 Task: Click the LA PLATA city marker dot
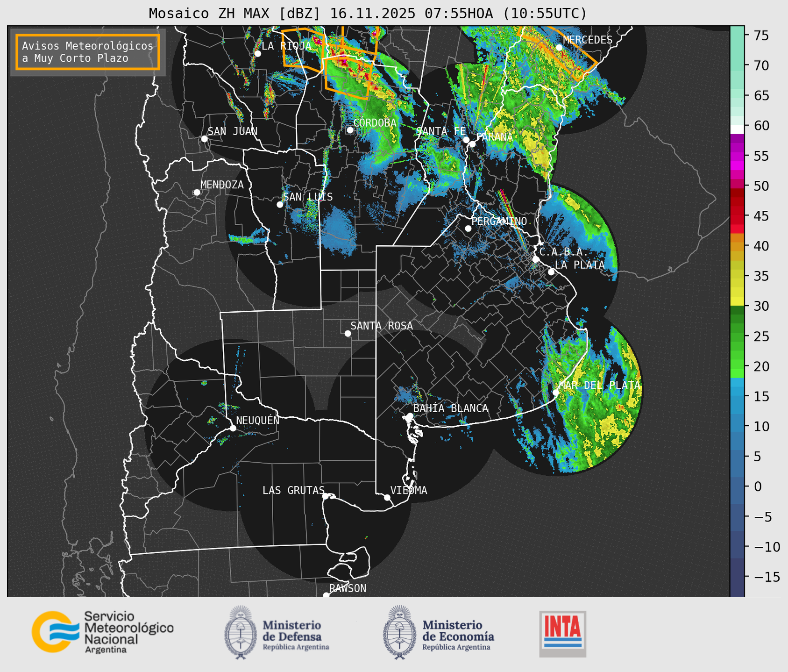(551, 272)
